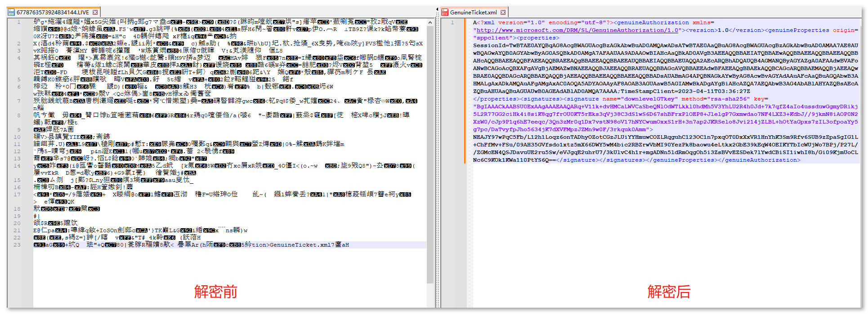Switch to the GenuineTicket.xml tab
The height and width of the screenshot is (314, 868).
click(x=473, y=13)
